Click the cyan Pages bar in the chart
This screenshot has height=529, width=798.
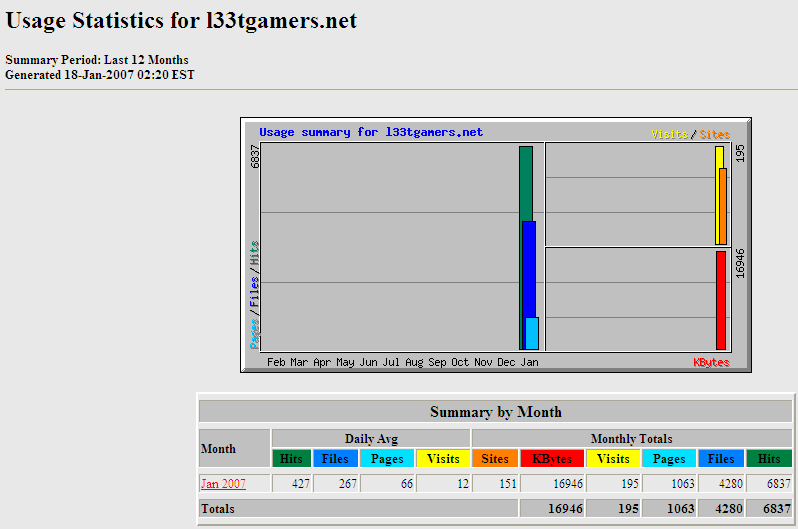click(532, 333)
